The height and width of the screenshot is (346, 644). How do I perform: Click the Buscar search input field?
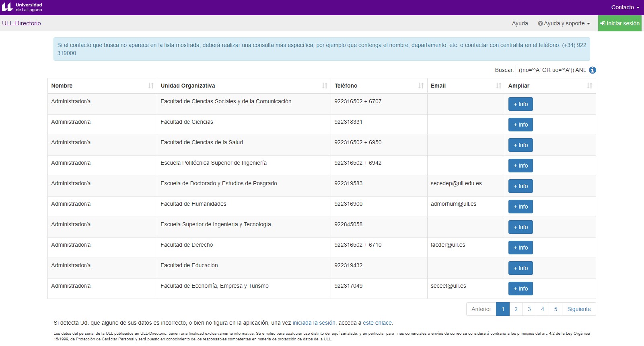[x=551, y=70]
